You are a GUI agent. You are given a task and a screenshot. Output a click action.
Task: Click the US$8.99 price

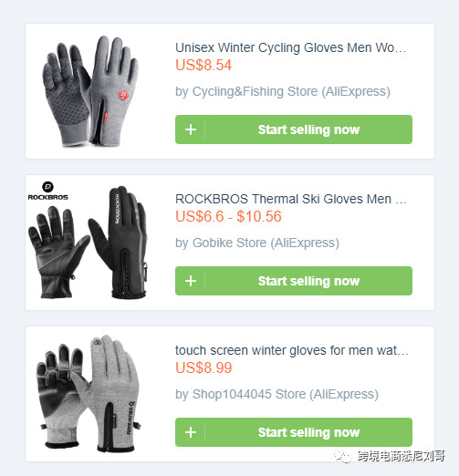[x=203, y=367]
